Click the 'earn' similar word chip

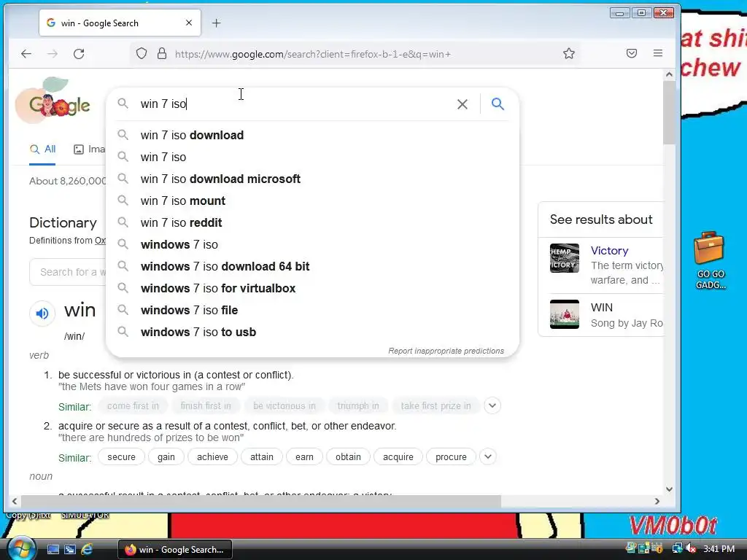pos(304,456)
